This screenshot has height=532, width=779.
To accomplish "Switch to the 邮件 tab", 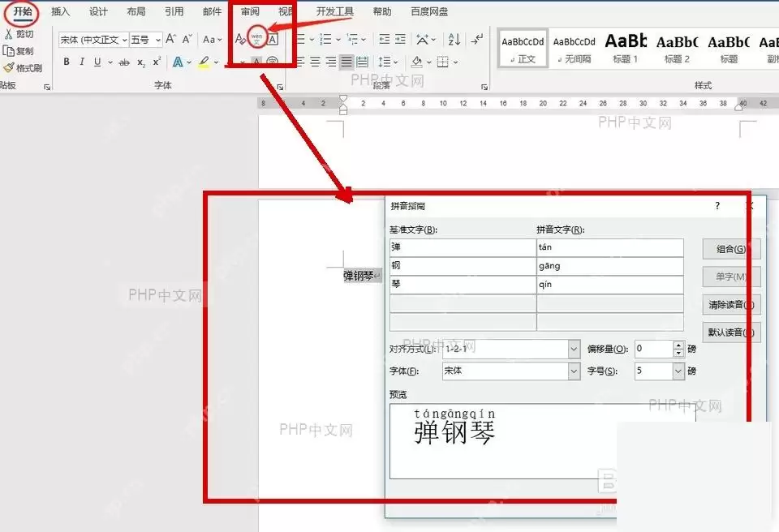I will pos(212,11).
